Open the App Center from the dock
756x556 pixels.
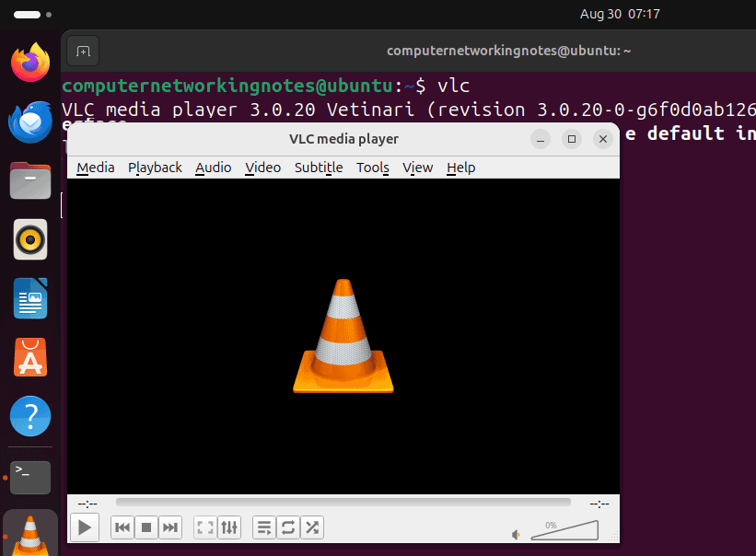[x=30, y=357]
